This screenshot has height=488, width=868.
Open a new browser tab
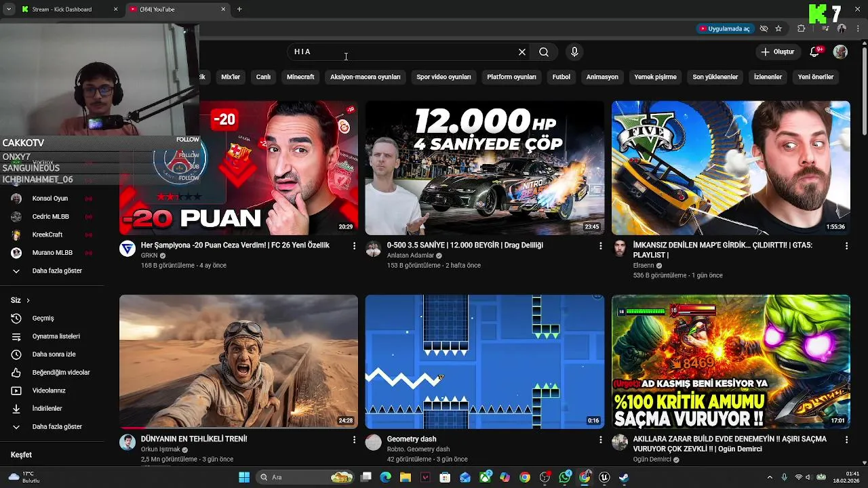[x=239, y=9]
